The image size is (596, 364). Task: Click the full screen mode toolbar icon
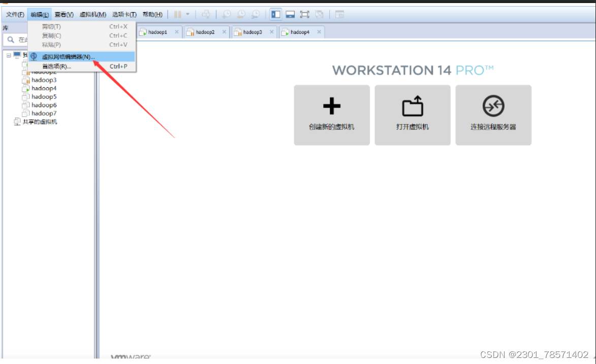(x=304, y=14)
